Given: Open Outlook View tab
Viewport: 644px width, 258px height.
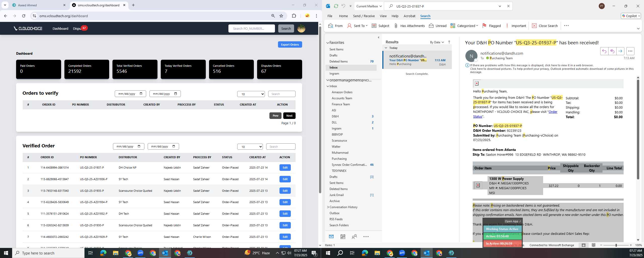Looking at the screenshot, I should pos(383,16).
